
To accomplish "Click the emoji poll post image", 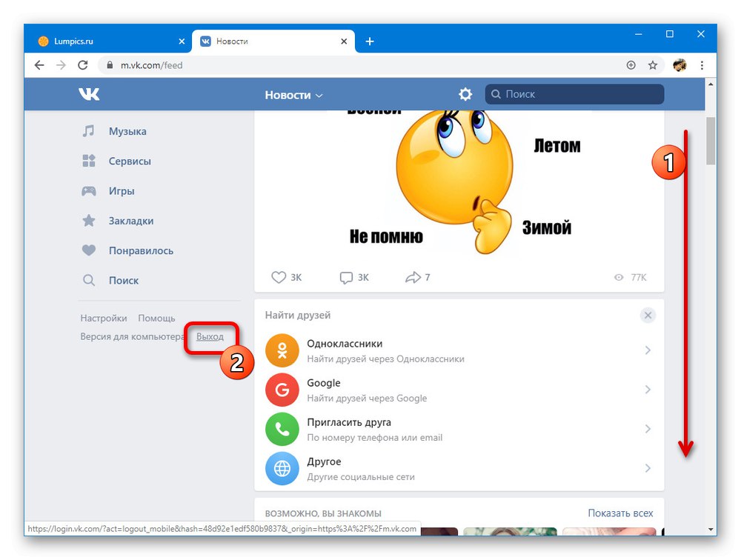I will coord(459,183).
